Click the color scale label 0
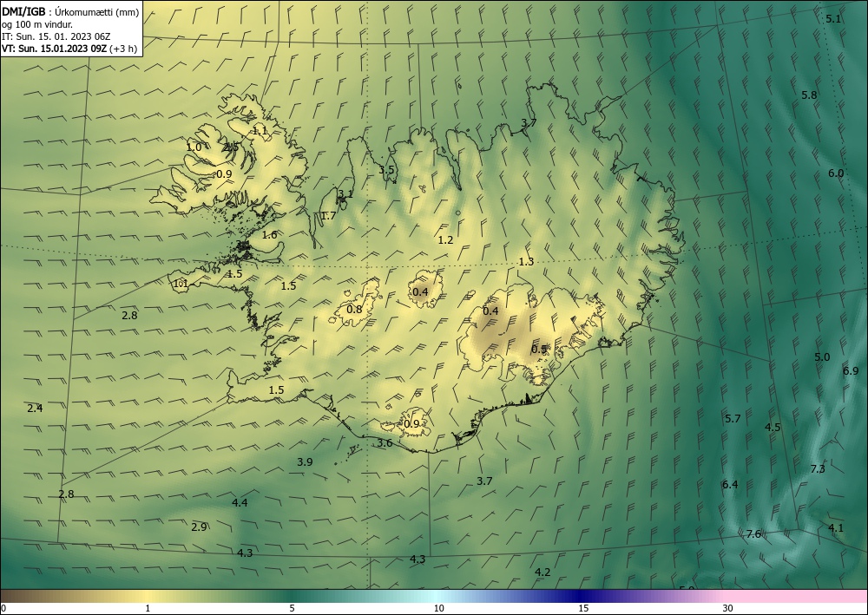This screenshot has height=615, width=868. click(3, 608)
